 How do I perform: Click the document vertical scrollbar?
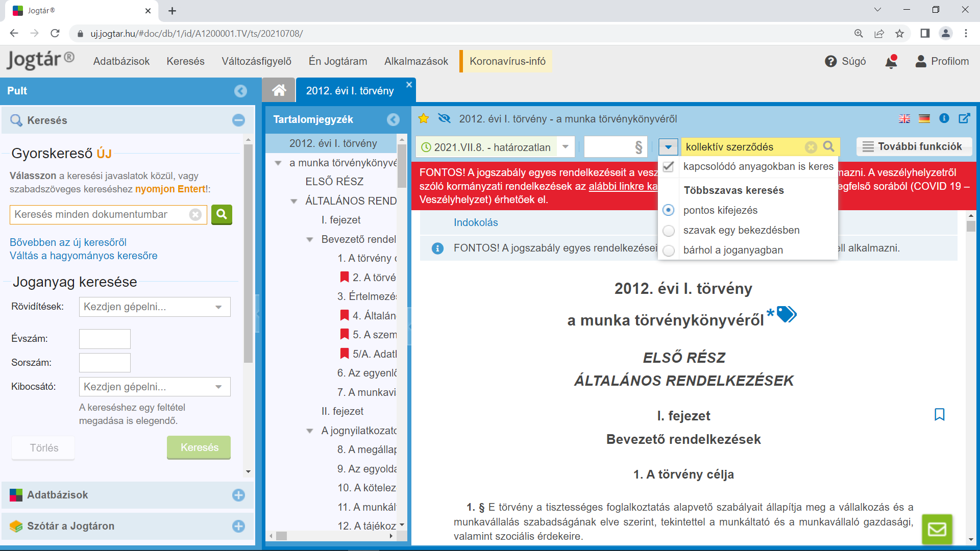(x=971, y=226)
